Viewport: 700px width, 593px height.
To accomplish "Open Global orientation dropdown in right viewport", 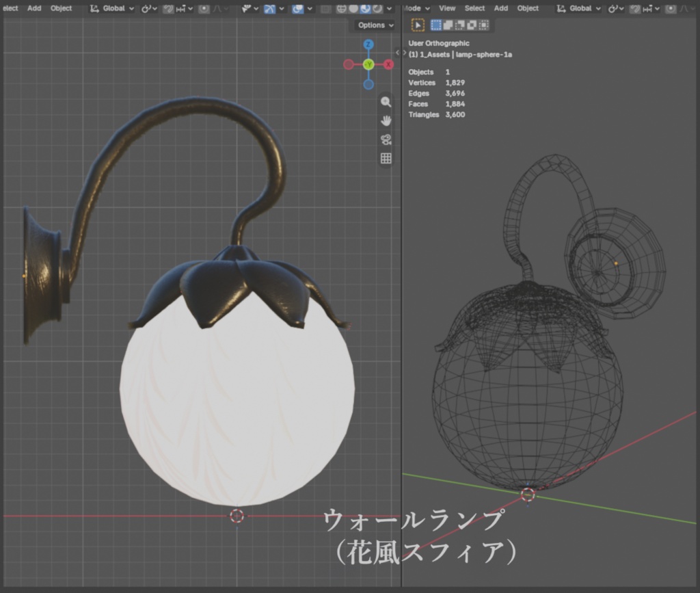I will tap(578, 8).
